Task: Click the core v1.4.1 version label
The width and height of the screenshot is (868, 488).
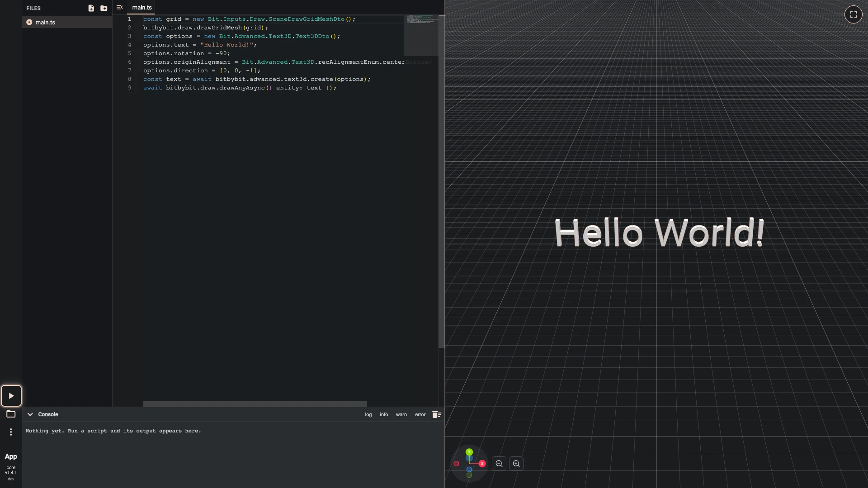Action: [11, 470]
